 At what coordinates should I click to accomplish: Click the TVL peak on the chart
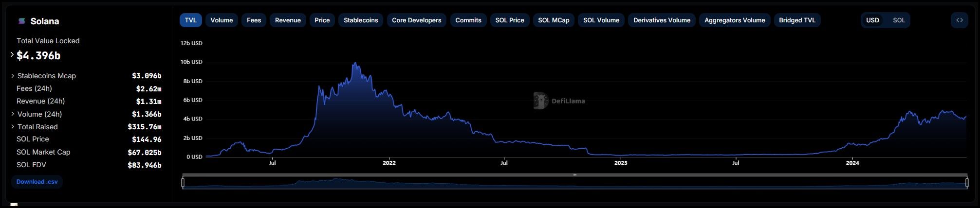(355, 63)
